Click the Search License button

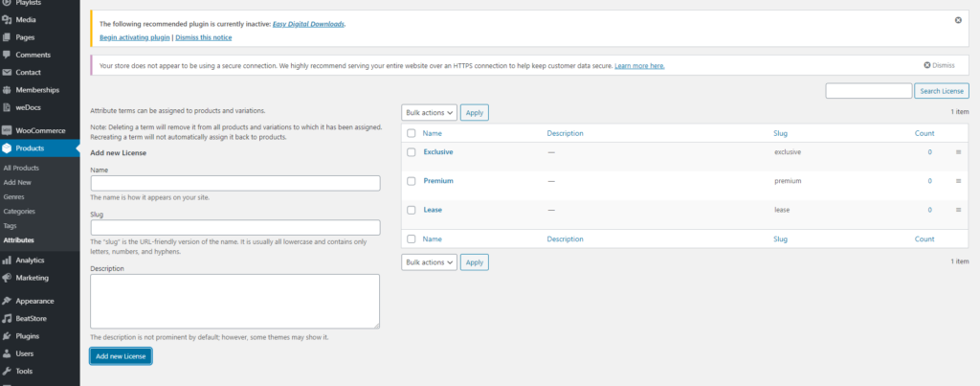[942, 91]
